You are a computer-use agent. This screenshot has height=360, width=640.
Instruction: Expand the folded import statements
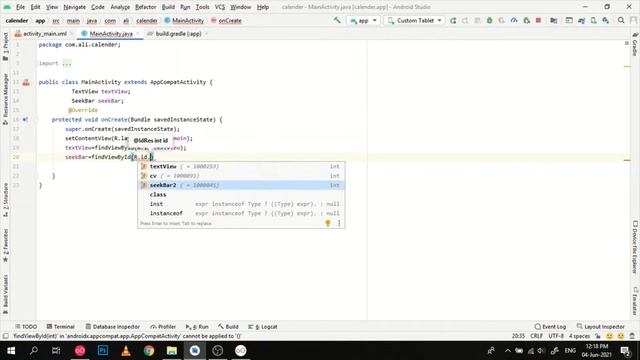[67, 63]
